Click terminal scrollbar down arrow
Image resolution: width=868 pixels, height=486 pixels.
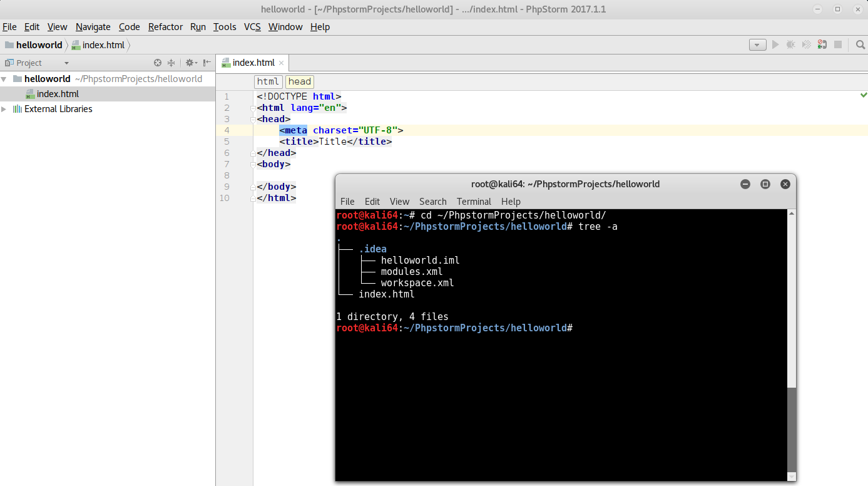792,477
